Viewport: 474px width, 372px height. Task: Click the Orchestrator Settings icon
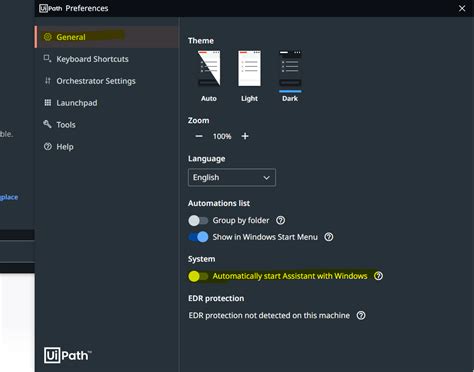48,81
